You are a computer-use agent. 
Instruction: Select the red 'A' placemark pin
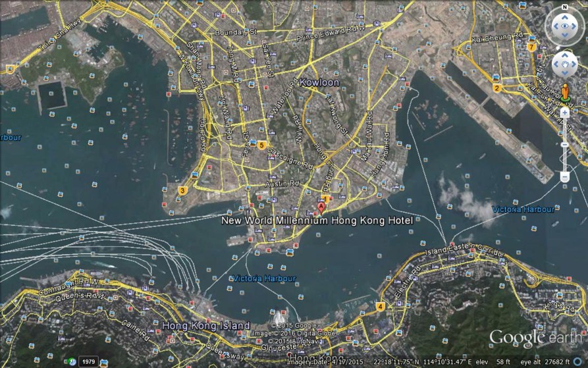[321, 207]
